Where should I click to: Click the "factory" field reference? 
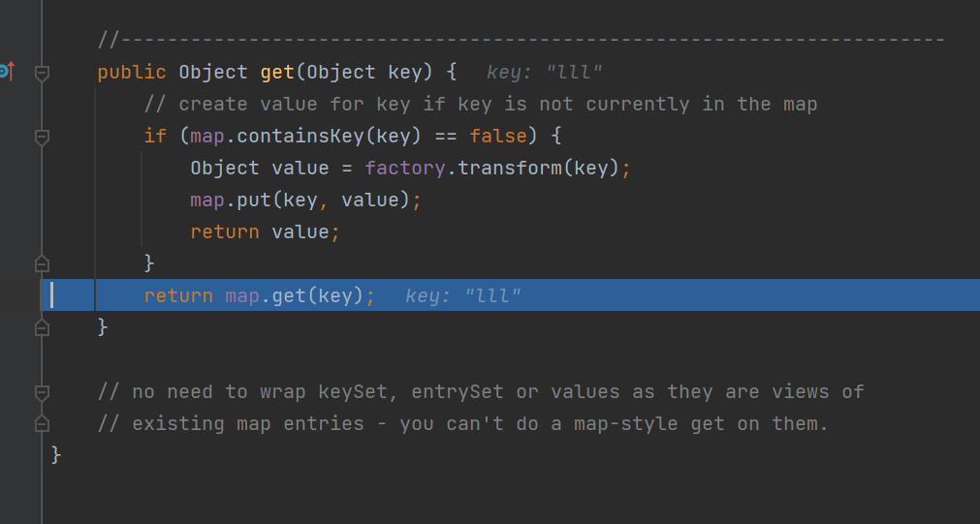point(405,169)
